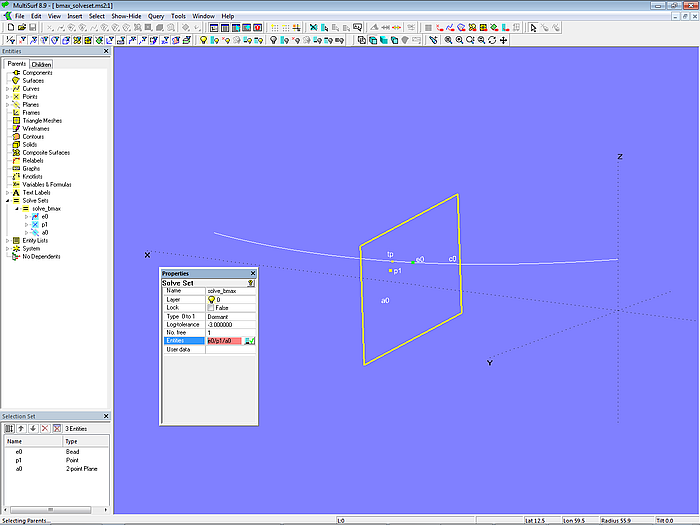Expand the Curves tree node
The image size is (700, 525).
[x=7, y=88]
